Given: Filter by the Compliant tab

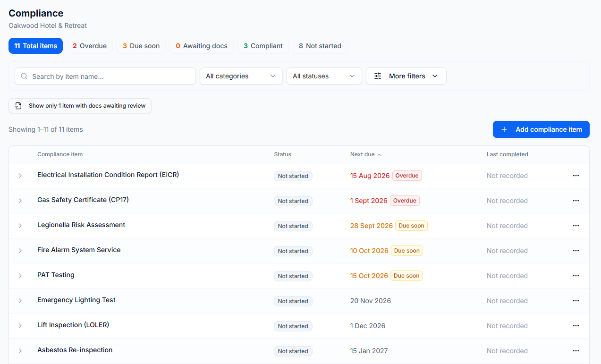Looking at the screenshot, I should click(263, 46).
